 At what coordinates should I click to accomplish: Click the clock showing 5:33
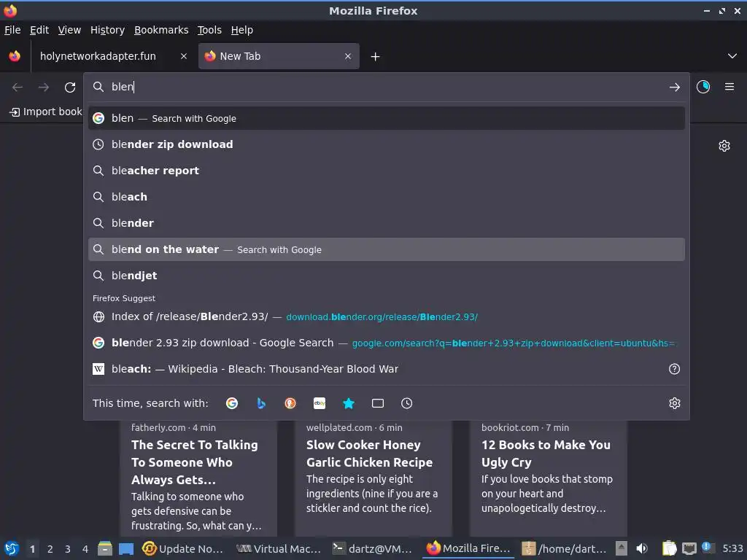732,548
